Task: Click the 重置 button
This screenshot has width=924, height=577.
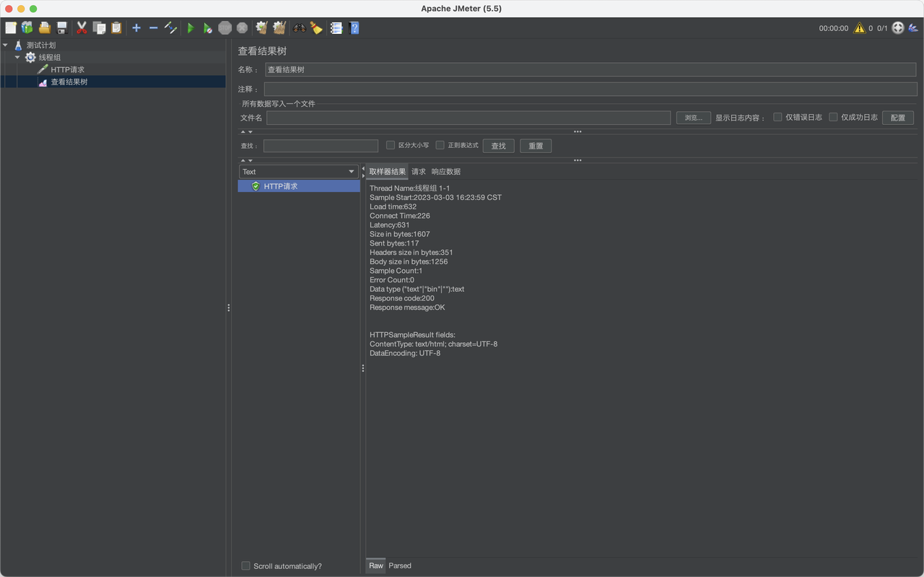Action: pyautogui.click(x=536, y=146)
